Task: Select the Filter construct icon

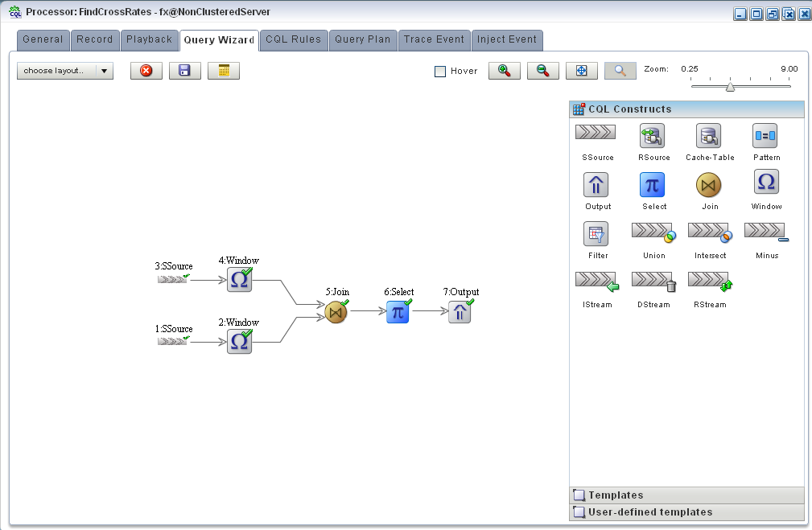Action: (596, 234)
